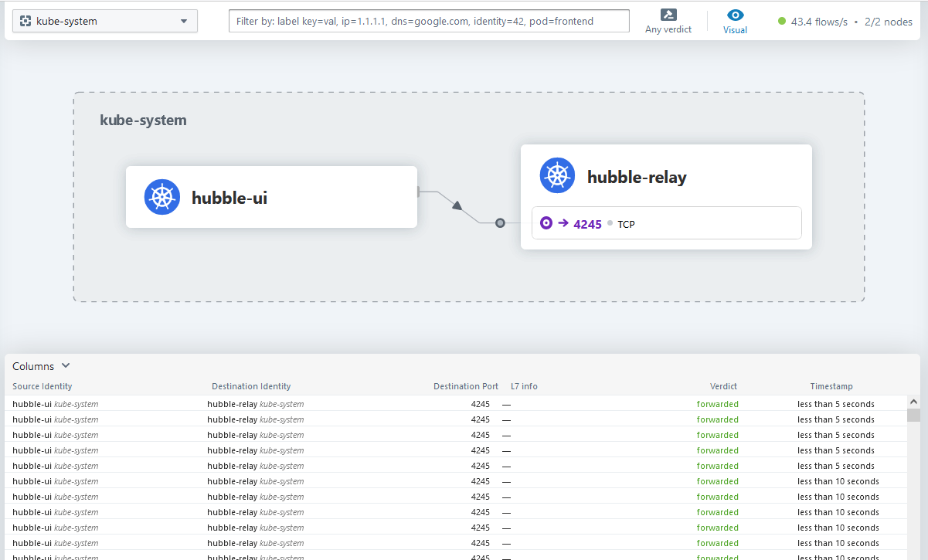Select the hubble-relay service card title
The height and width of the screenshot is (560, 928).
click(637, 177)
